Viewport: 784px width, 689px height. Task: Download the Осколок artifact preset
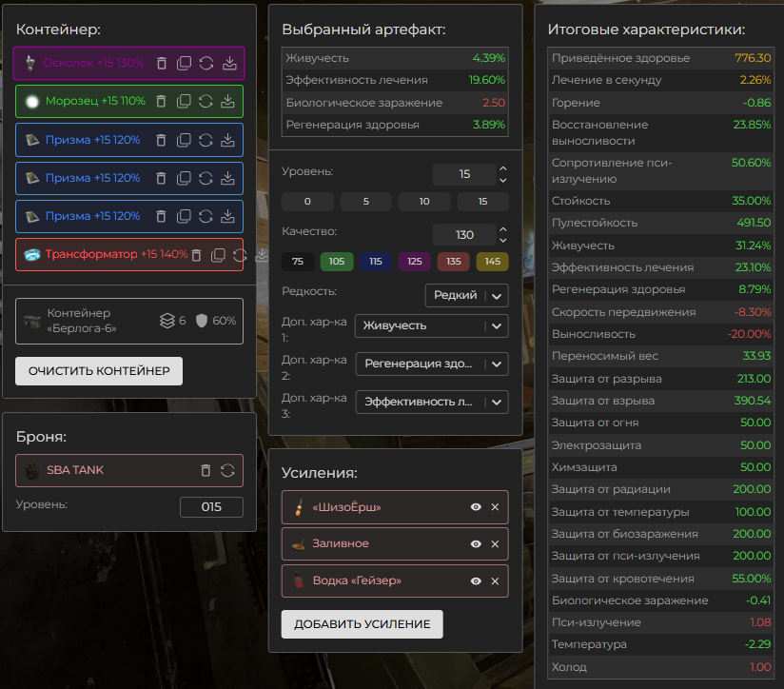click(229, 63)
